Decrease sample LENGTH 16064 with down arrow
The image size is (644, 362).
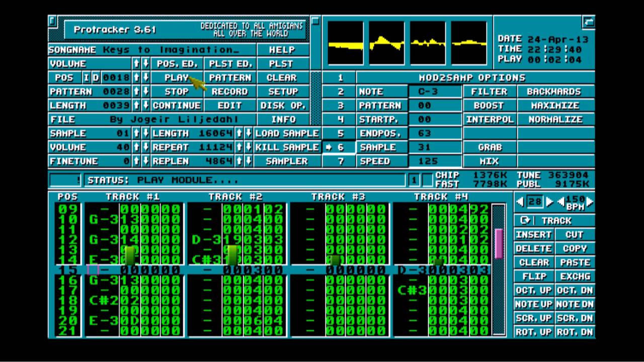[249, 134]
